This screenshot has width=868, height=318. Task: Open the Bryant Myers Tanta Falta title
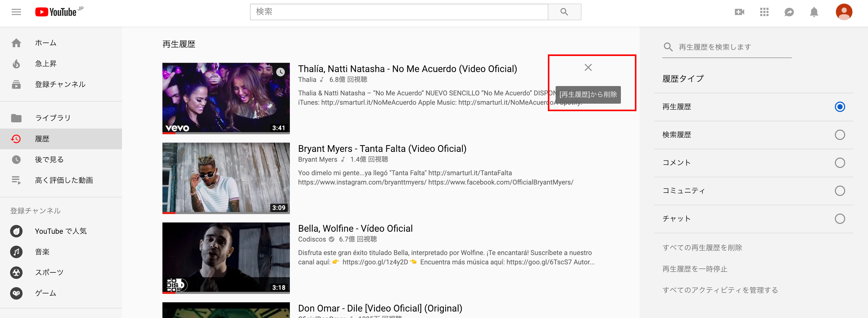click(382, 149)
